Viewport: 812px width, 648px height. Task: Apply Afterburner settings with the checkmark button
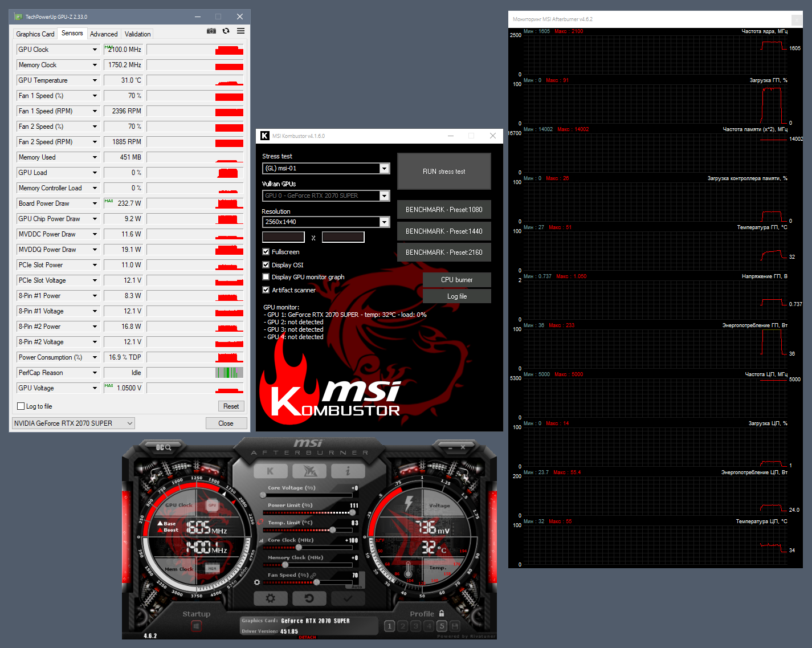coord(348,598)
